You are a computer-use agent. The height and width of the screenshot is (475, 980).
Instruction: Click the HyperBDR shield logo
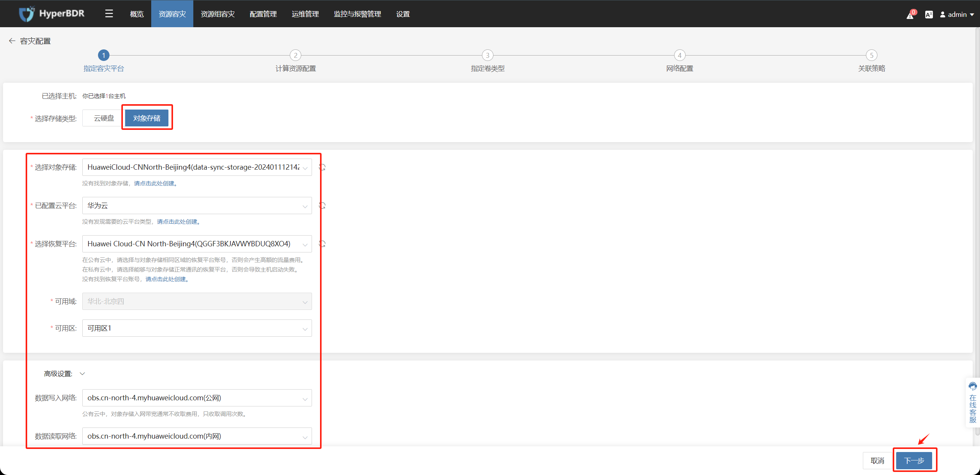pyautogui.click(x=26, y=14)
